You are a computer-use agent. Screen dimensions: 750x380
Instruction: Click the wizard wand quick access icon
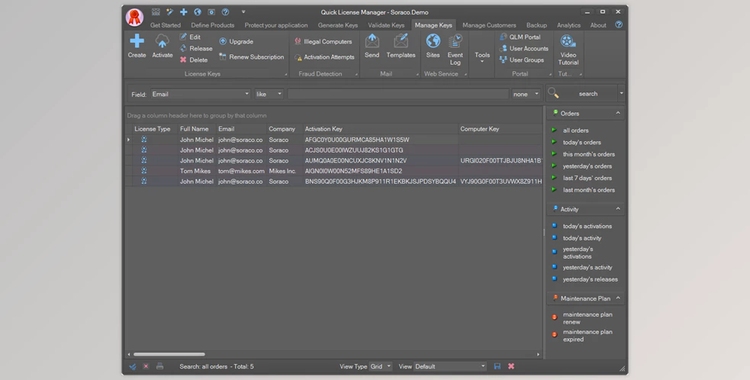(x=170, y=12)
